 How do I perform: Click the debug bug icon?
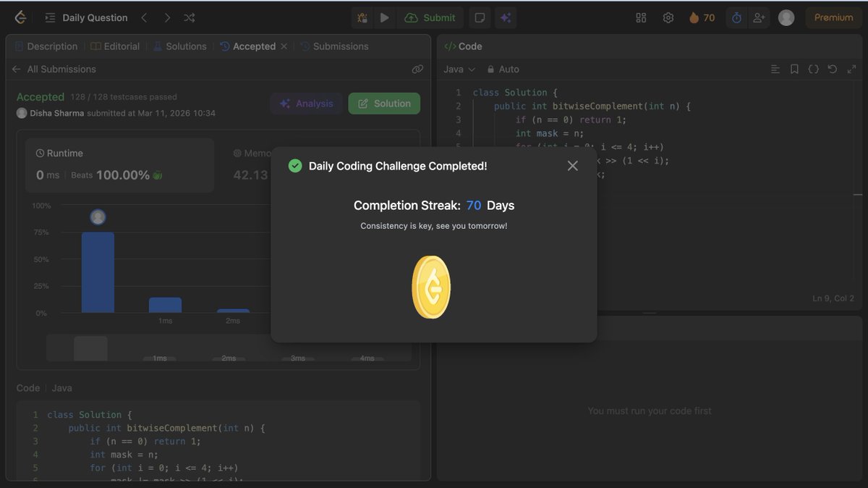(x=362, y=17)
